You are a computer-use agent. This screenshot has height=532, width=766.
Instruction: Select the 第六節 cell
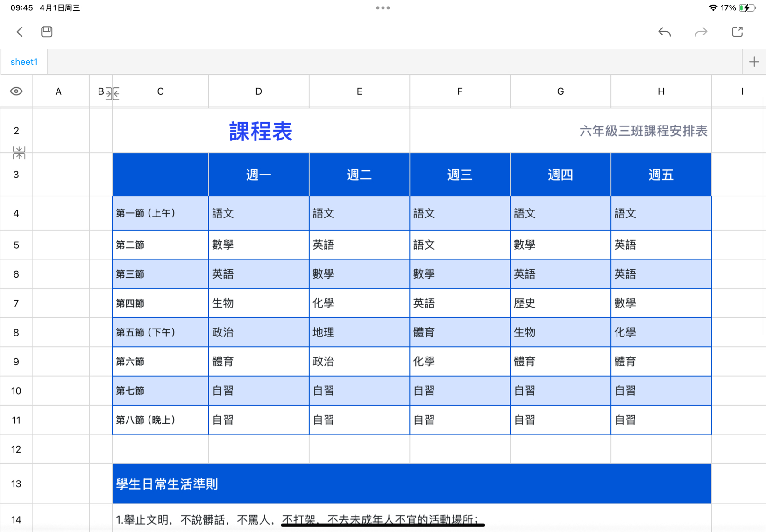160,362
